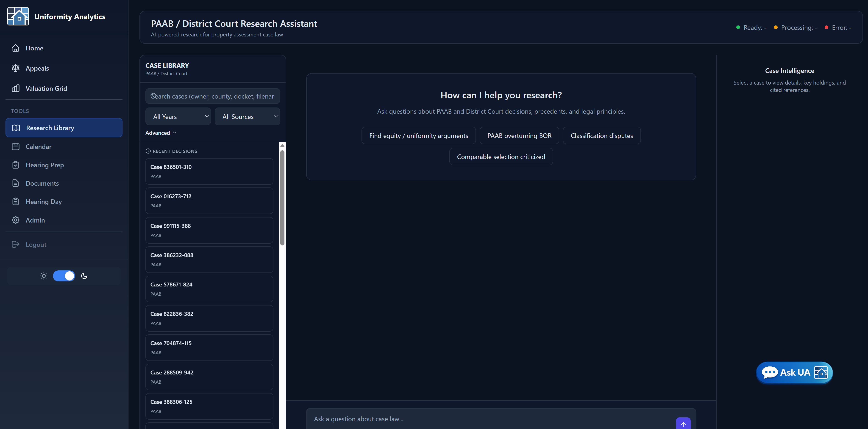868x429 pixels.
Task: Open the All Sources dropdown
Action: pos(247,116)
